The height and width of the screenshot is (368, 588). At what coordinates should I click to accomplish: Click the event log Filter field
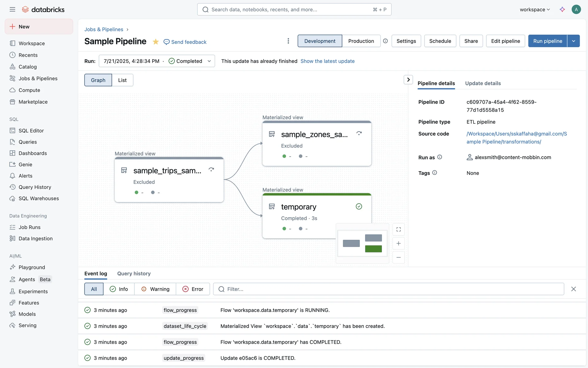pos(388,289)
